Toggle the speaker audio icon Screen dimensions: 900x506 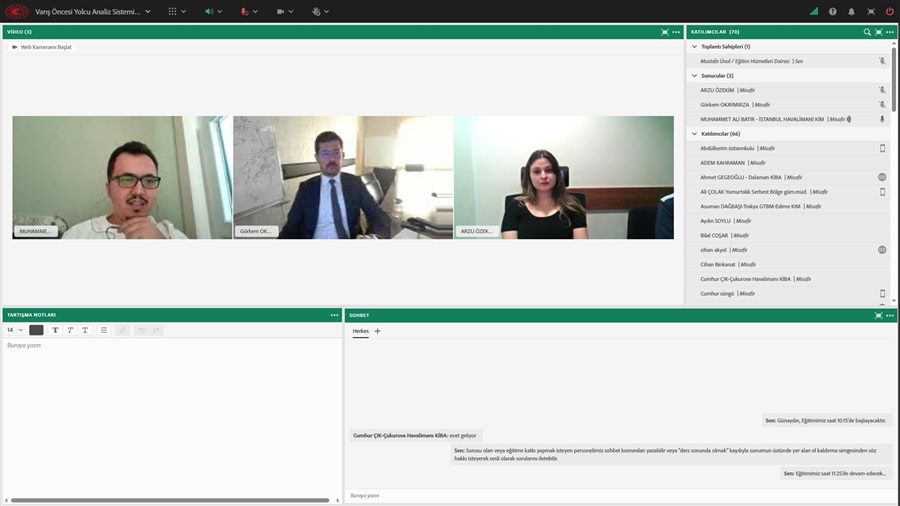tap(209, 11)
